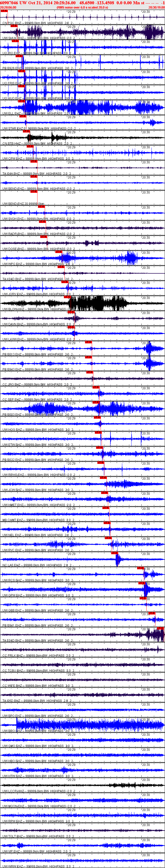Select the TA I04A BHZ station label
The height and width of the screenshot is (868, 165).
[x=37, y=174]
